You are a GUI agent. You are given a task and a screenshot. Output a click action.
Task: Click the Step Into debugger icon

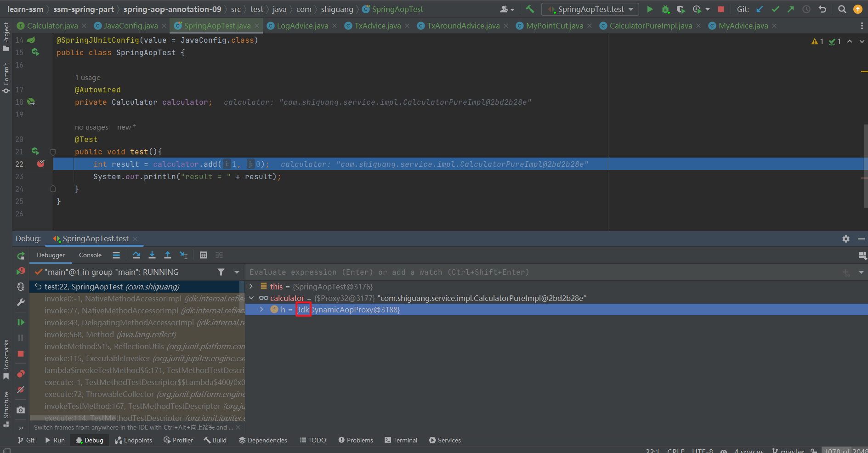[x=152, y=255]
